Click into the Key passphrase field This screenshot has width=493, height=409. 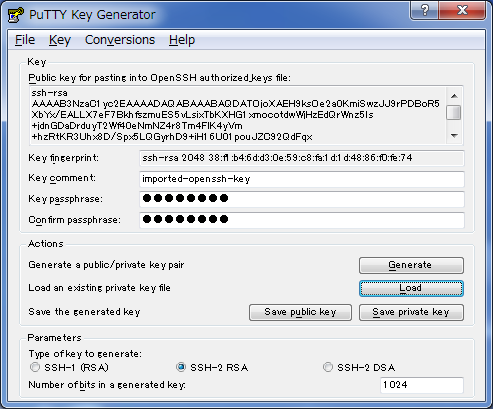click(302, 199)
